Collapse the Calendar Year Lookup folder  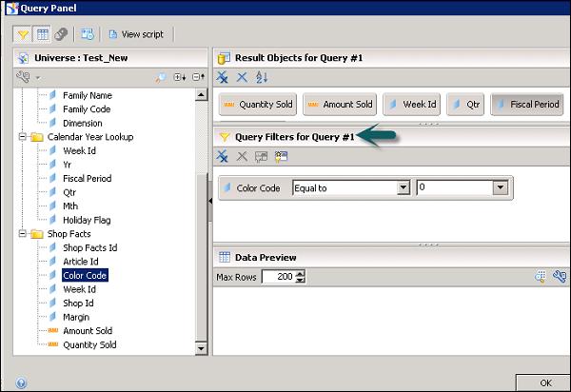[22, 137]
